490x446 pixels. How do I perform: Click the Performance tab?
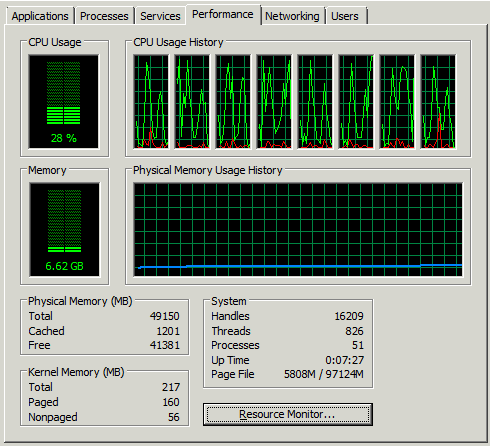[x=223, y=14]
